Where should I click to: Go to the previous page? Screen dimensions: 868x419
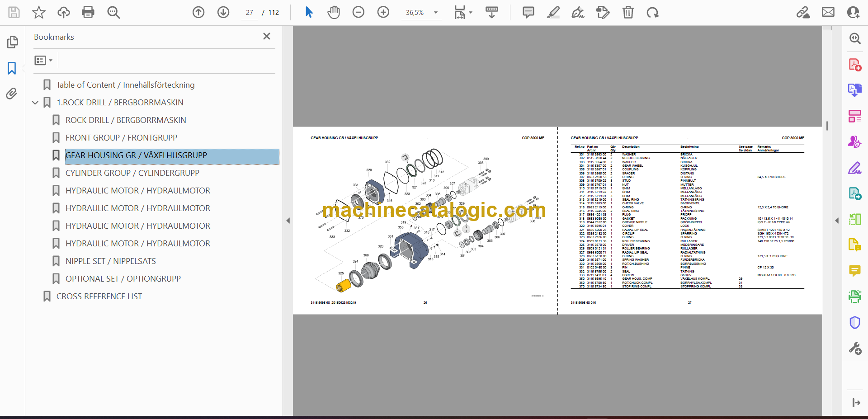198,12
